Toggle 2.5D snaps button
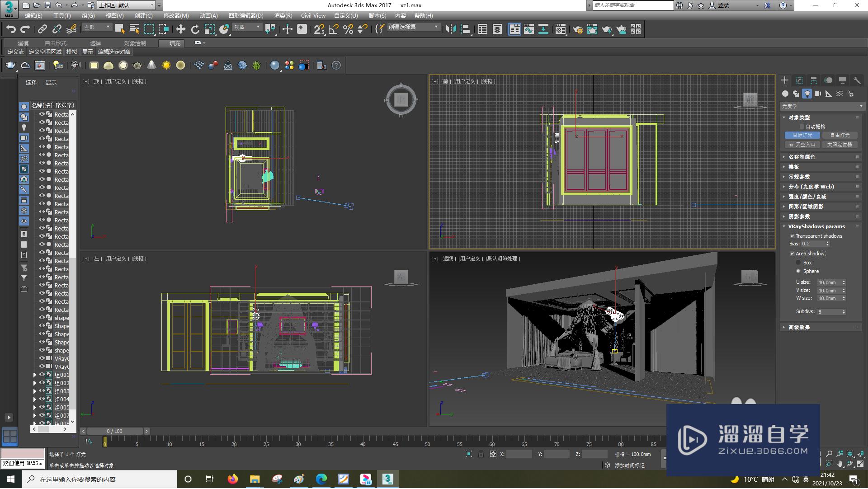The height and width of the screenshot is (489, 868). pos(319,29)
